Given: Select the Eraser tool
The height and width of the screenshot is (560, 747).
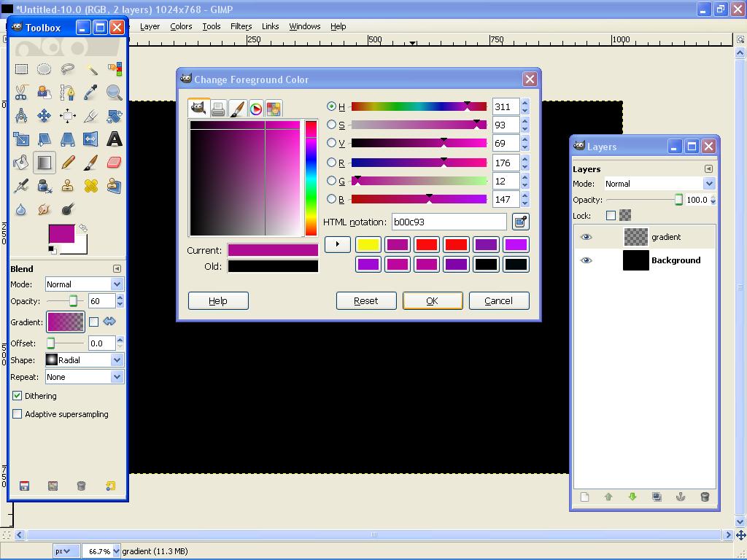Looking at the screenshot, I should pos(115,163).
